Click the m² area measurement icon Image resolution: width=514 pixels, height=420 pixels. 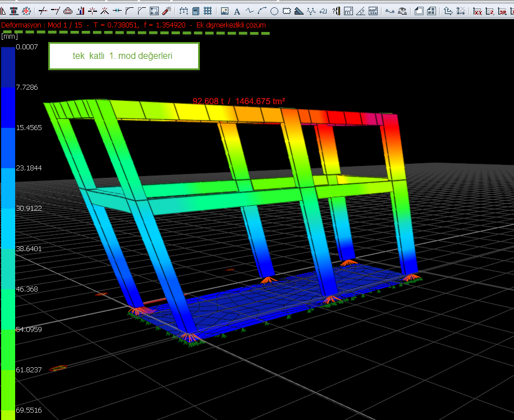pos(348,11)
